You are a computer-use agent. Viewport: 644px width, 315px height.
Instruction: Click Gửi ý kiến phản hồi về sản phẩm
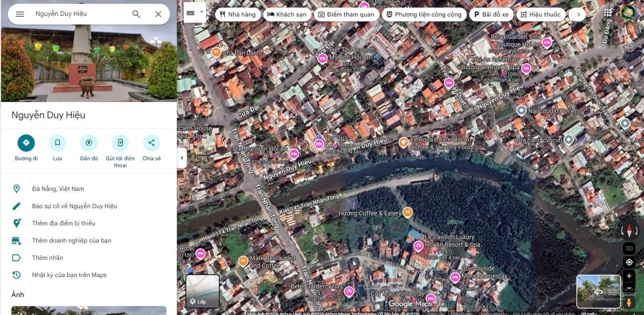(x=544, y=313)
